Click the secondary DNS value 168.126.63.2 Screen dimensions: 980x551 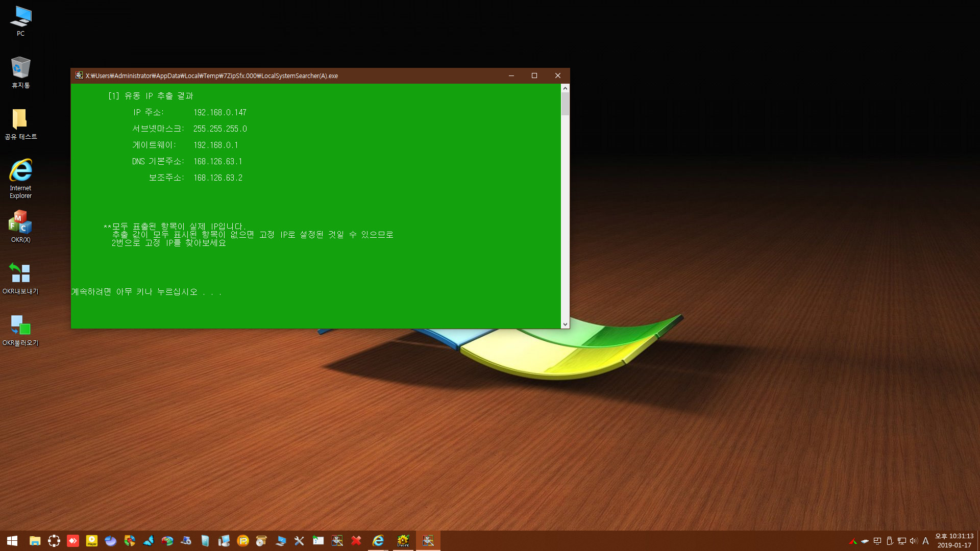[x=218, y=178]
